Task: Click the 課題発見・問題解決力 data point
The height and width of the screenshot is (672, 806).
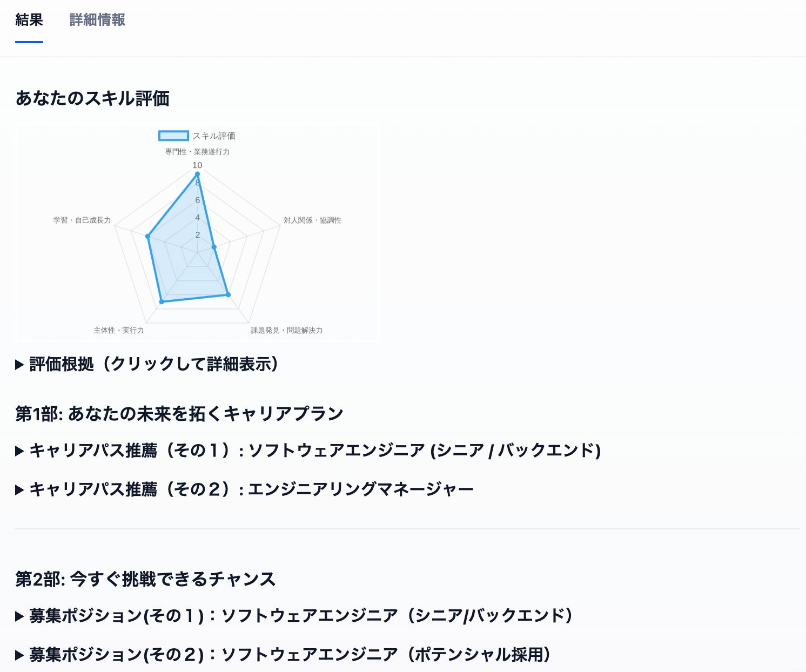Action: [228, 294]
